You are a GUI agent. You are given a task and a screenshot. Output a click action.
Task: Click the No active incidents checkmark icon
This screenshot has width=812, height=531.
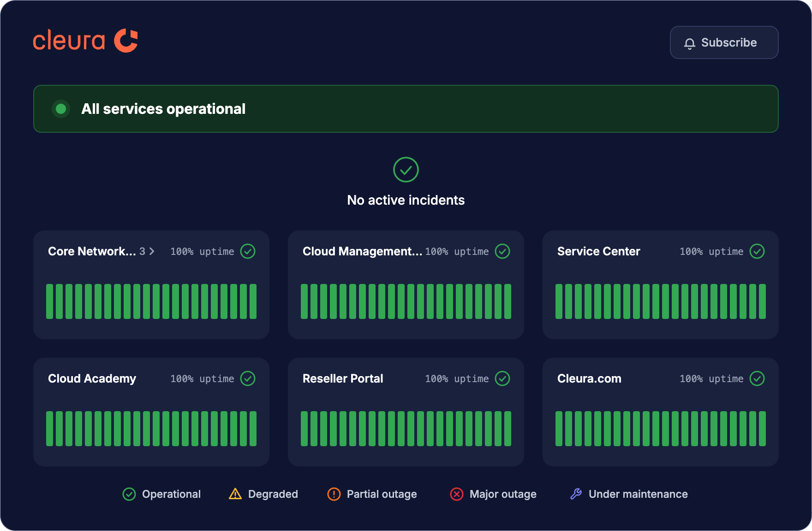(x=406, y=170)
